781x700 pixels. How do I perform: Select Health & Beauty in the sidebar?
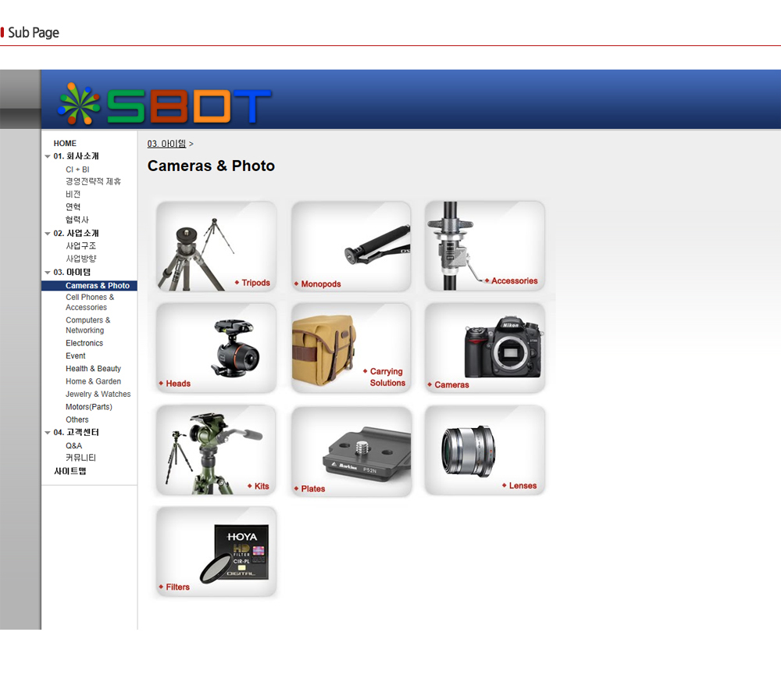(93, 369)
